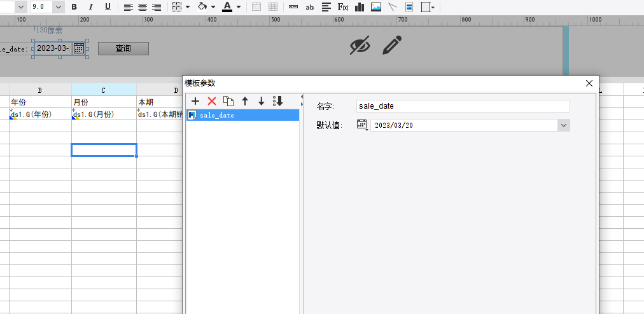Screen dimensions: 644x314
Task: Insert chart from toolbar
Action: coord(360,7)
